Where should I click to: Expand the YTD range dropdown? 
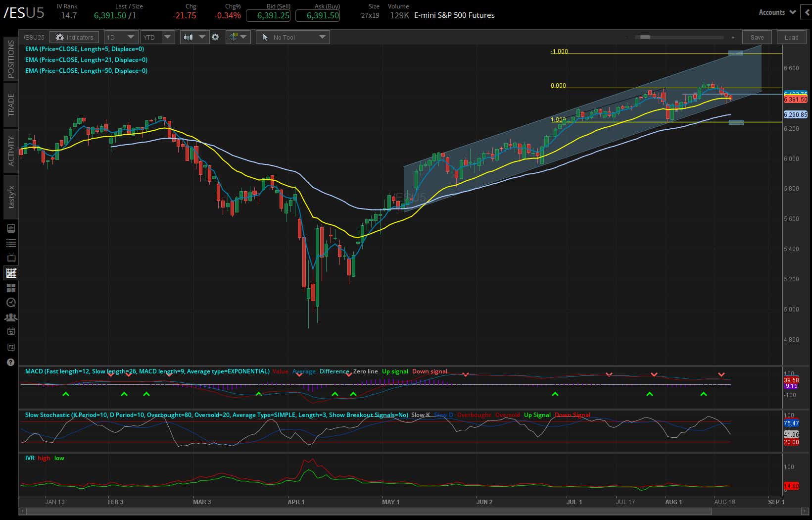157,37
